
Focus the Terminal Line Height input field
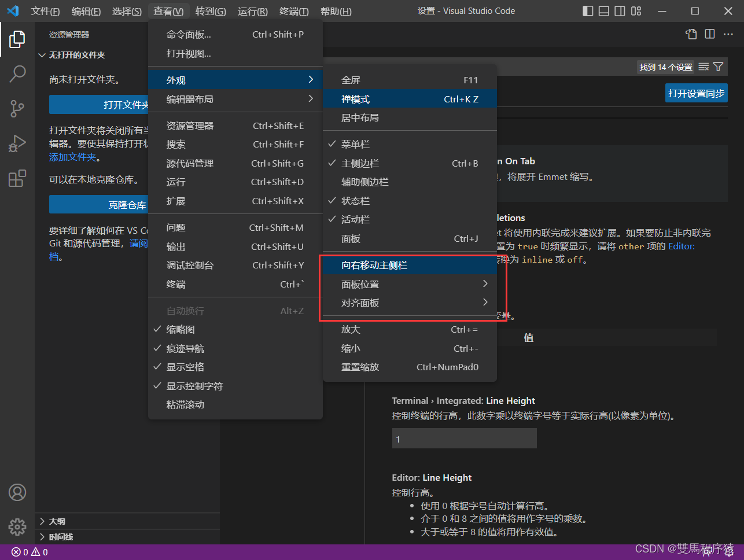(465, 439)
